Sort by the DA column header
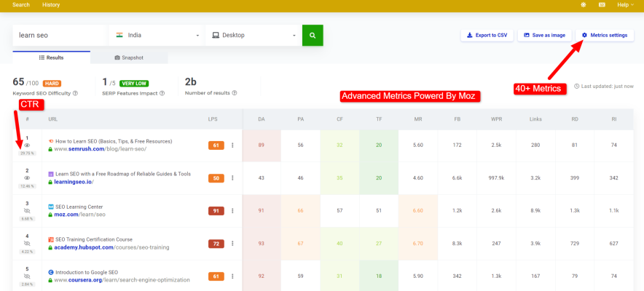The width and height of the screenshot is (644, 291). tap(262, 119)
